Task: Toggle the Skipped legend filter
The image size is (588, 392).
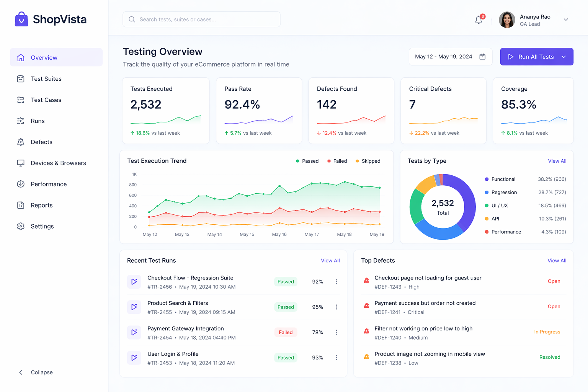Action: pos(367,161)
